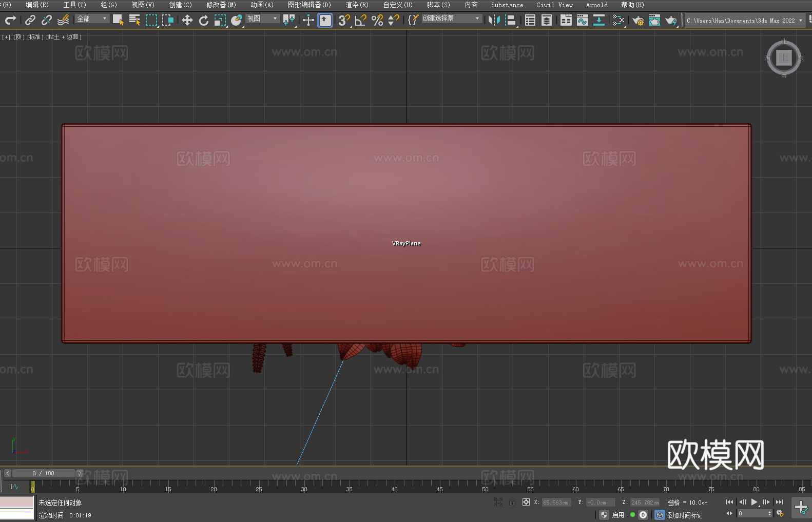Open Select by Name list
The height and width of the screenshot is (522, 812).
tap(134, 20)
